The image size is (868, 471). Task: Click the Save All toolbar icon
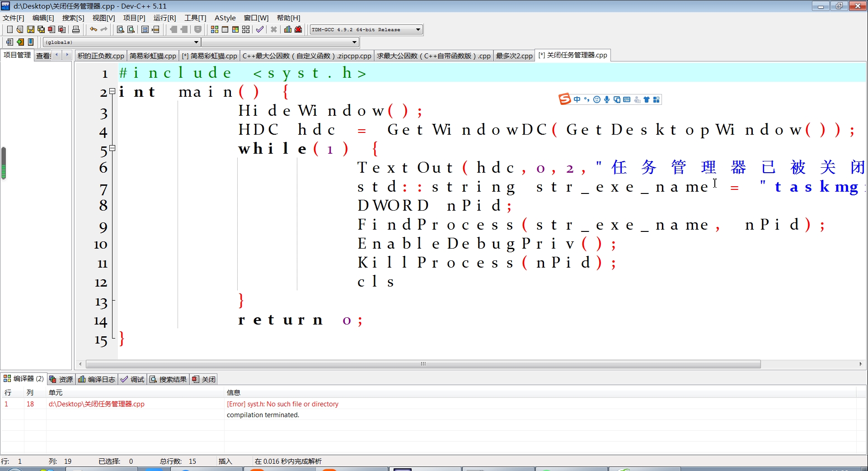[41, 29]
